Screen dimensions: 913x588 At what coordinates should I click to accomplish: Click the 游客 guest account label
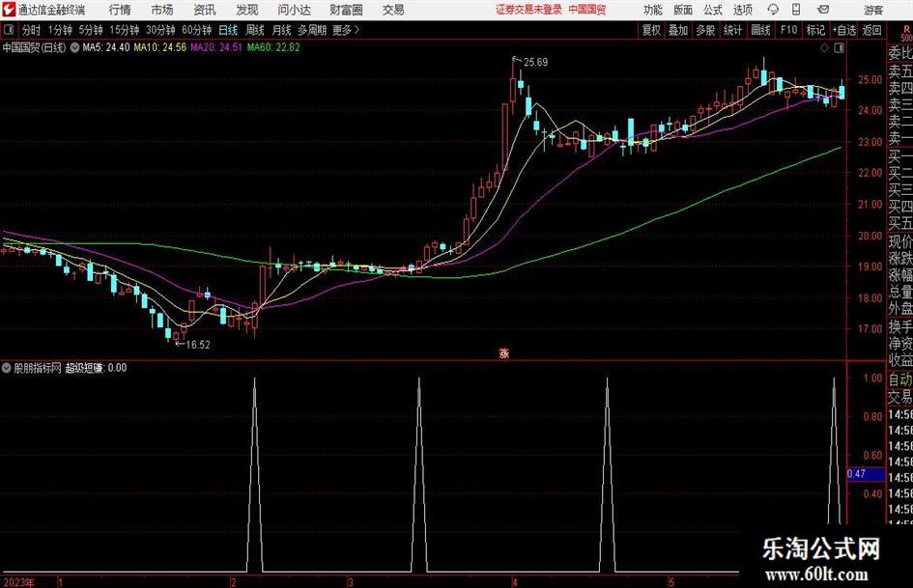(873, 10)
